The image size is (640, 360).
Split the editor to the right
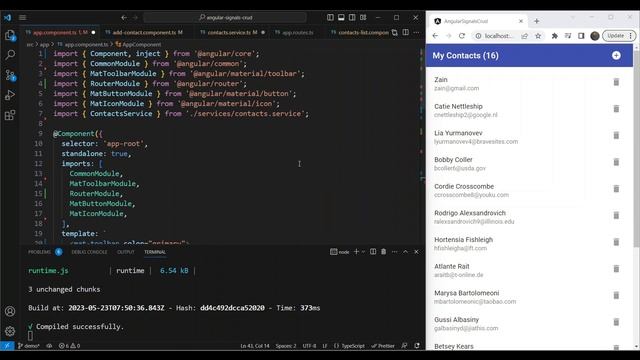pos(406,32)
